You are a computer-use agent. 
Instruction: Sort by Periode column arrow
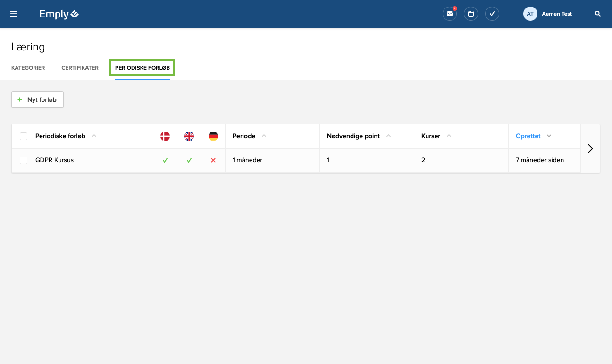click(264, 136)
